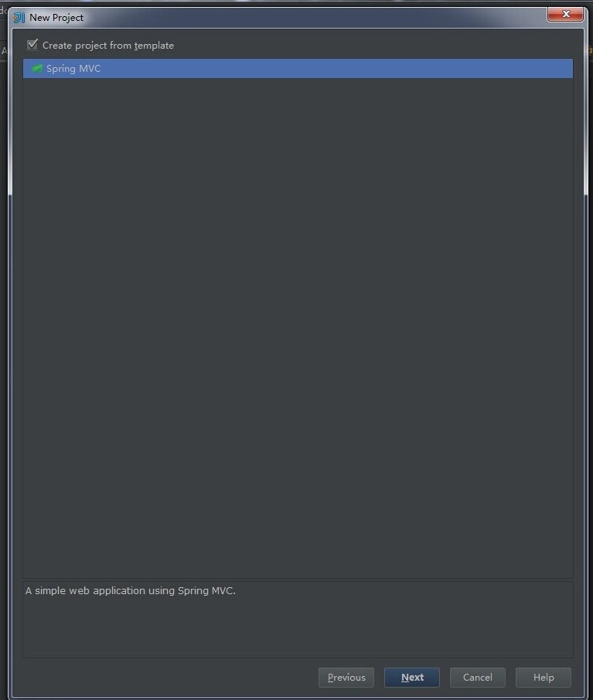Click the New Project title bar text

click(x=56, y=18)
